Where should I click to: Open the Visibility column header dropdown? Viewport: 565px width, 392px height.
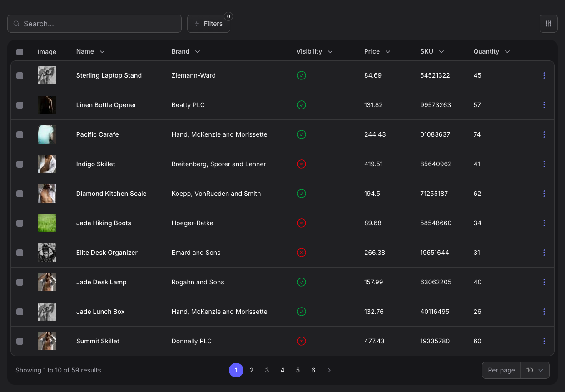314,51
